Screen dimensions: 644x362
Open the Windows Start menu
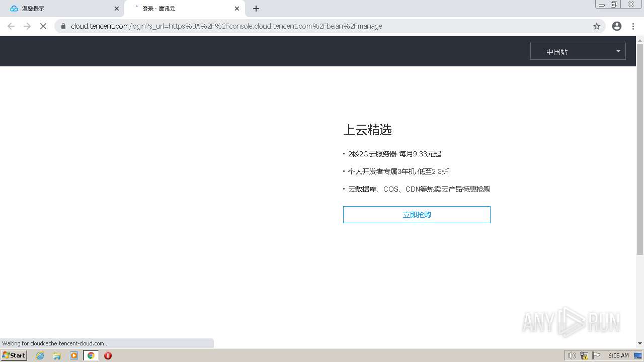[14, 355]
